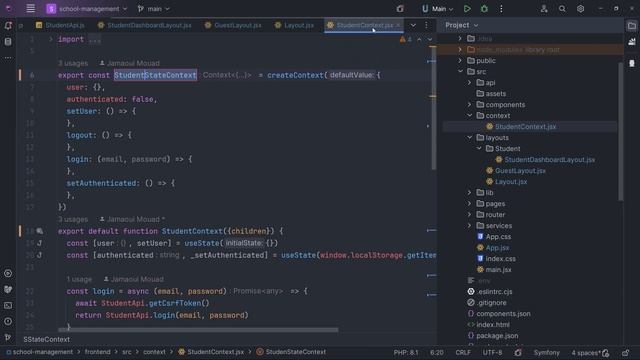This screenshot has width=640, height=360.
Task: Open the 4 spaces indent settings
Action: click(x=586, y=353)
